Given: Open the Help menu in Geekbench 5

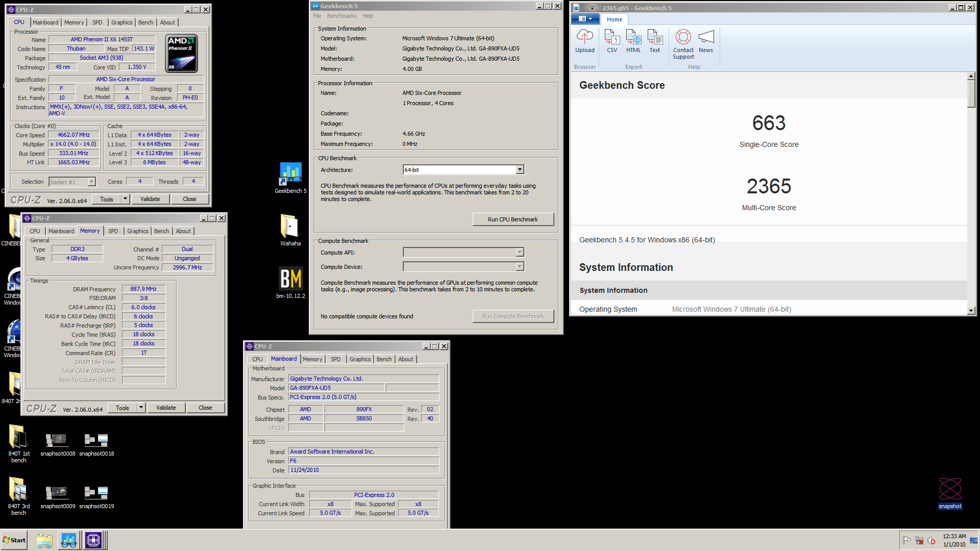Looking at the screenshot, I should [367, 16].
